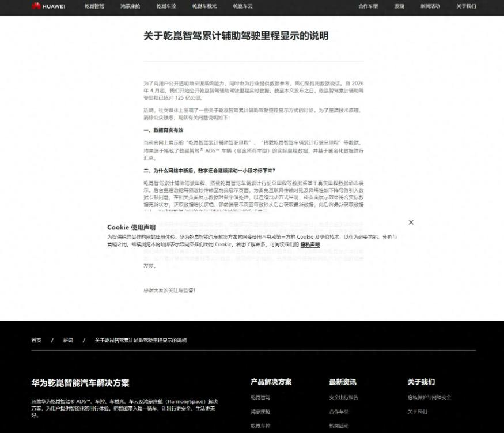Open 发现 in the top navigation
Viewport: 504px width, 433px height.
click(399, 6)
